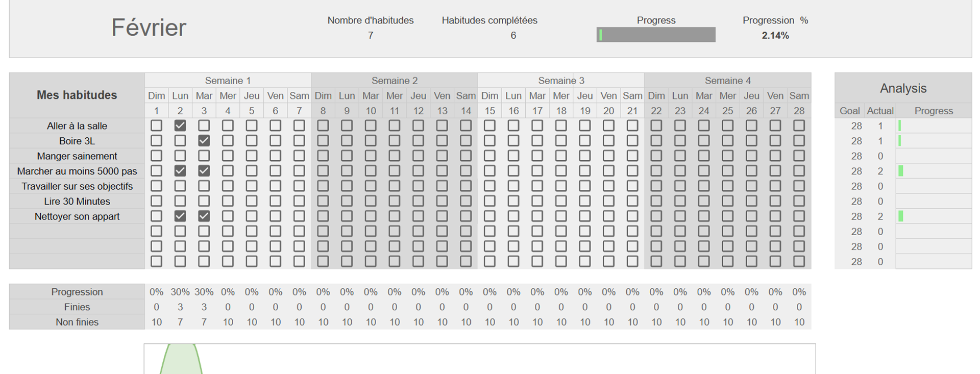Check Manger sainement for day 1
The height and width of the screenshot is (374, 980).
pos(157,156)
